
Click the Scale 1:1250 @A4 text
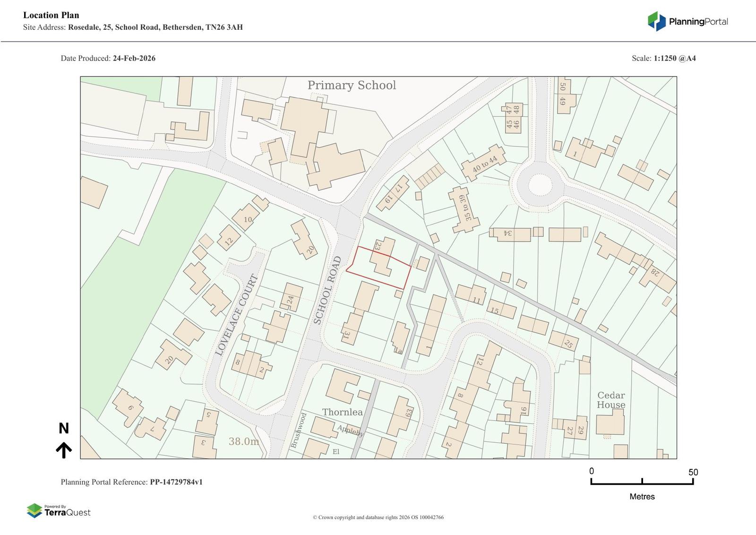point(663,59)
